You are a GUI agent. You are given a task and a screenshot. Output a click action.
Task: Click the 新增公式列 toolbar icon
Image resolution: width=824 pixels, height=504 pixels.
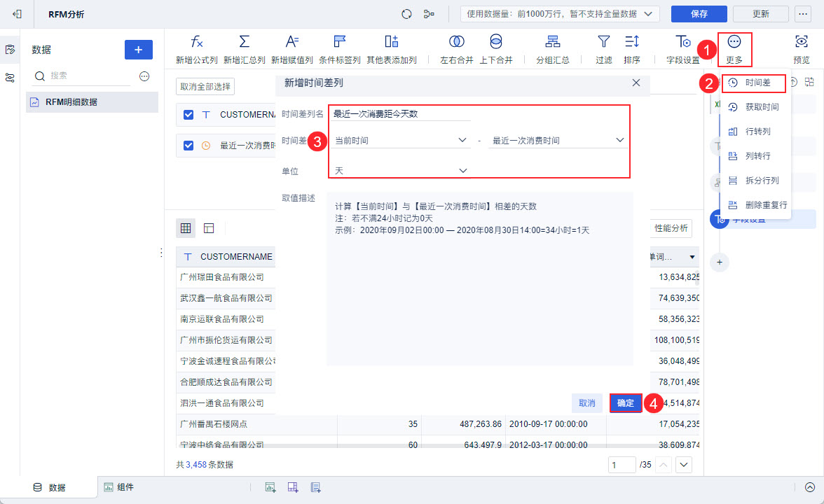click(196, 41)
